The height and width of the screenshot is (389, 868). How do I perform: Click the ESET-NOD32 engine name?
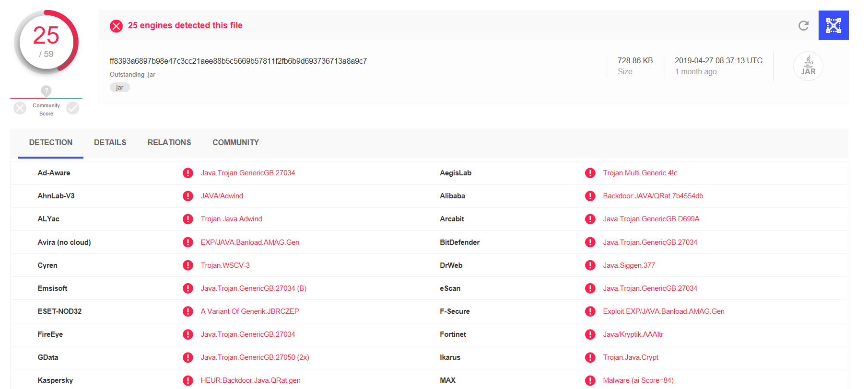[x=60, y=311]
